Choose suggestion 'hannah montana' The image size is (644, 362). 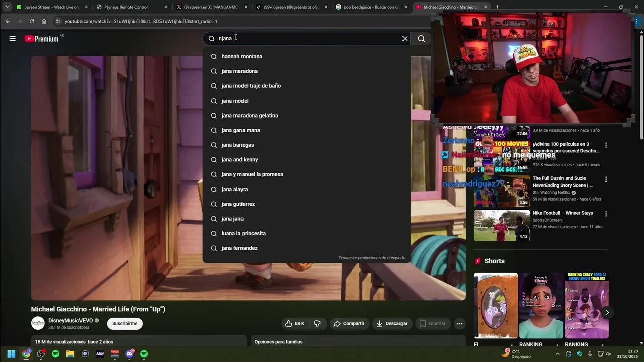(306, 56)
